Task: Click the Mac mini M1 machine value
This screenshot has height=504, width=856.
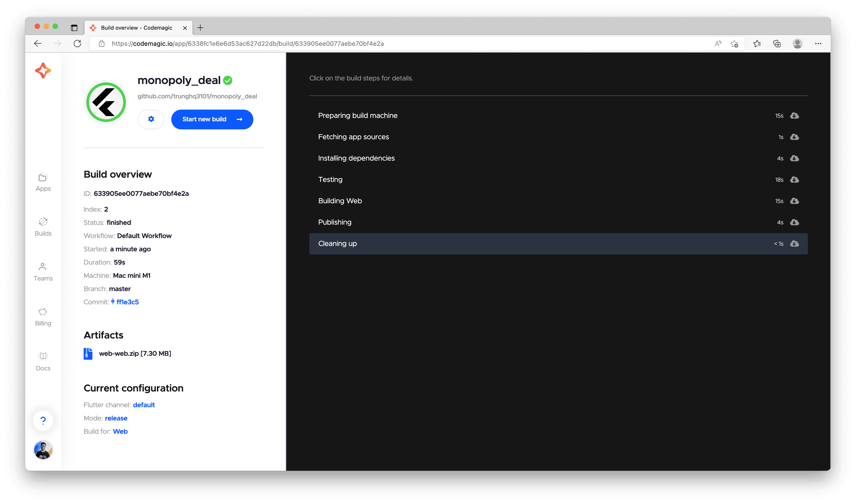Action: 132,275
